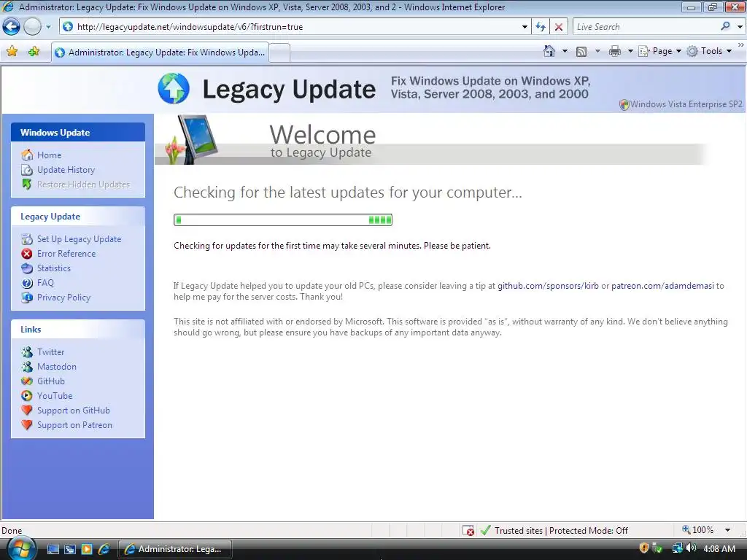The image size is (747, 560).
Task: Refresh the page with the Refresh icon
Action: 541,27
